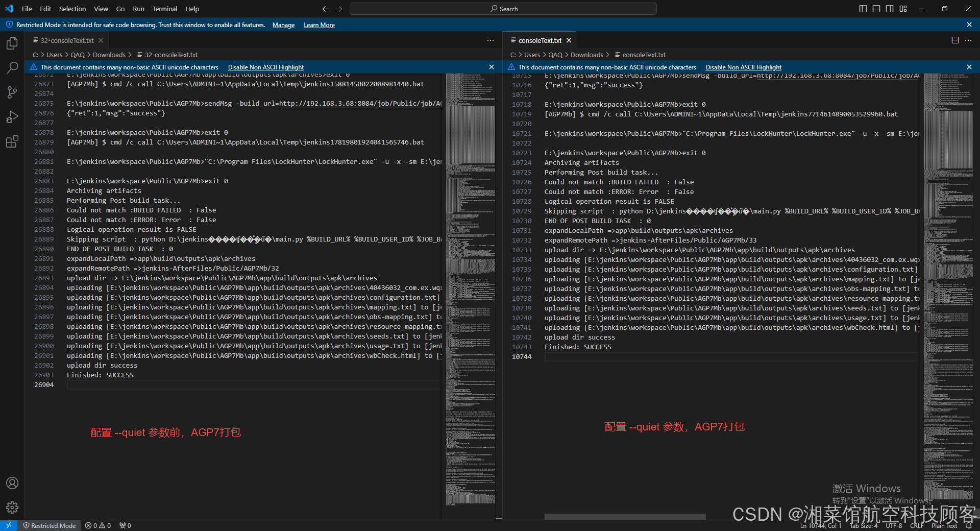Expand Downloads breadcrumb in right editor
This screenshot has width=980, height=531.
[x=586, y=55]
